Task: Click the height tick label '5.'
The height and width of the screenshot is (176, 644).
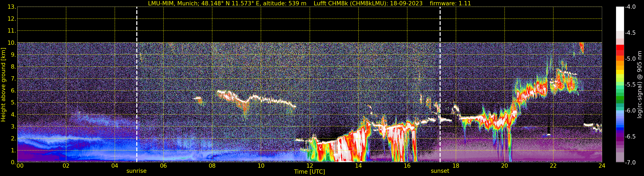Action: click(13, 103)
